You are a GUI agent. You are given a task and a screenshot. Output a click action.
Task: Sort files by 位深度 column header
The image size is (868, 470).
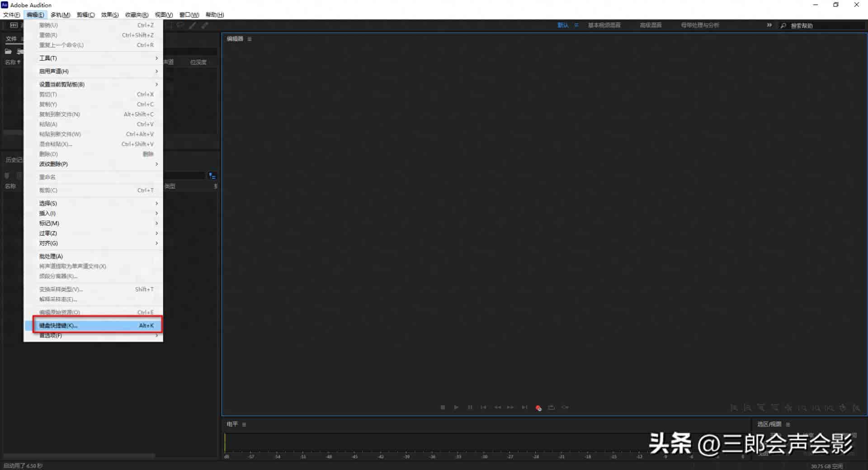pyautogui.click(x=198, y=62)
